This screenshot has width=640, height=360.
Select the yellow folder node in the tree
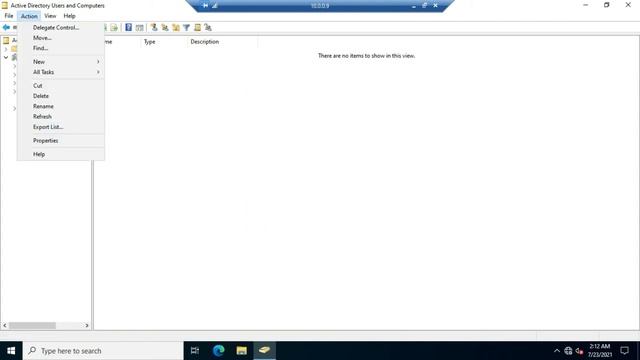tap(14, 49)
